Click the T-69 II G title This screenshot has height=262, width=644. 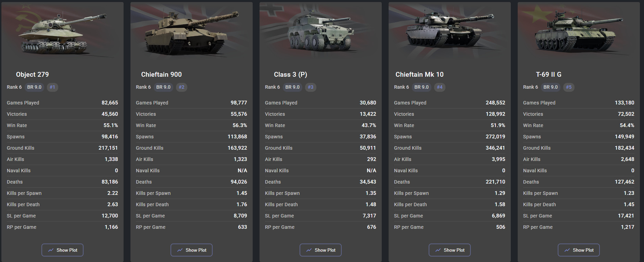pyautogui.click(x=548, y=74)
